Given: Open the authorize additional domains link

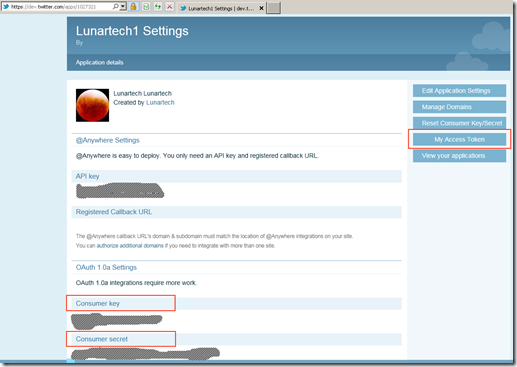Looking at the screenshot, I should pos(130,246).
